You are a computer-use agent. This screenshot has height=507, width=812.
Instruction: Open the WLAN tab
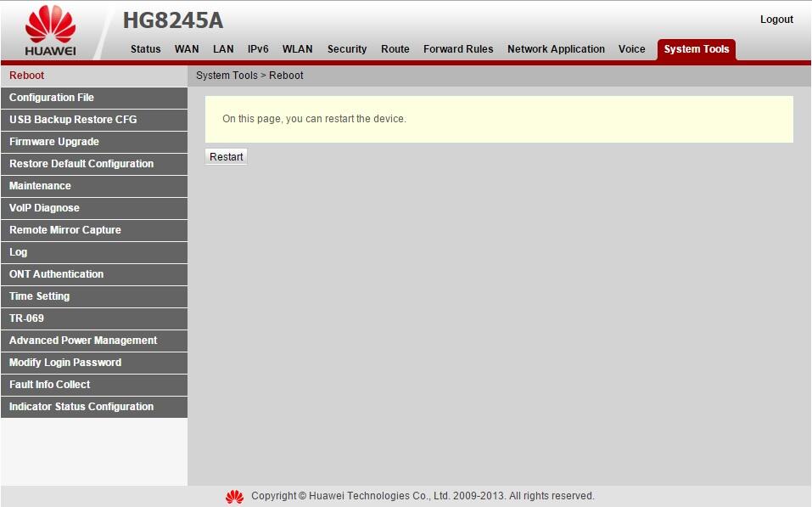point(297,48)
